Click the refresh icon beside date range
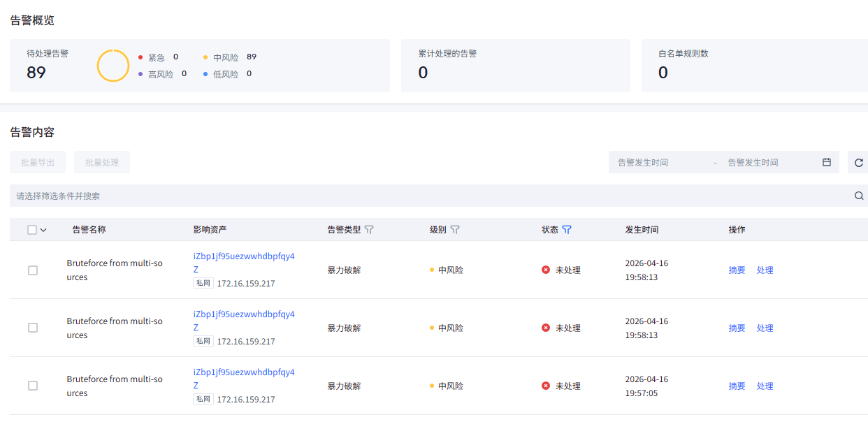The image size is (868, 422). pyautogui.click(x=859, y=163)
